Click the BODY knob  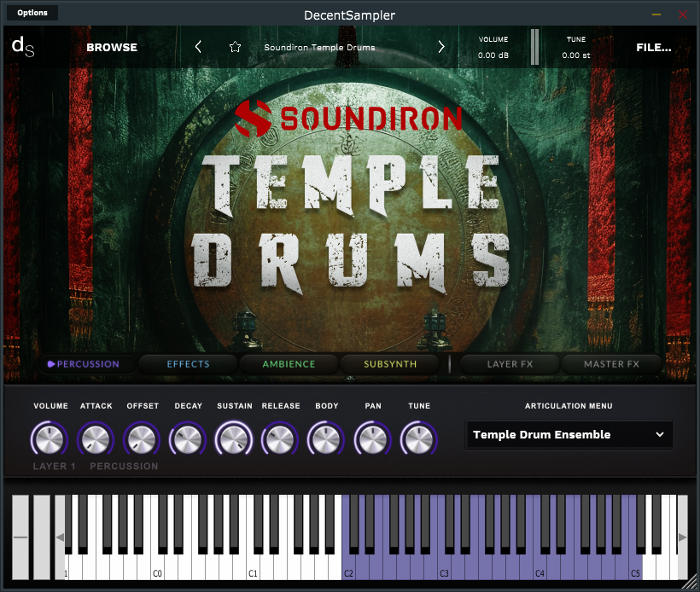click(x=326, y=439)
